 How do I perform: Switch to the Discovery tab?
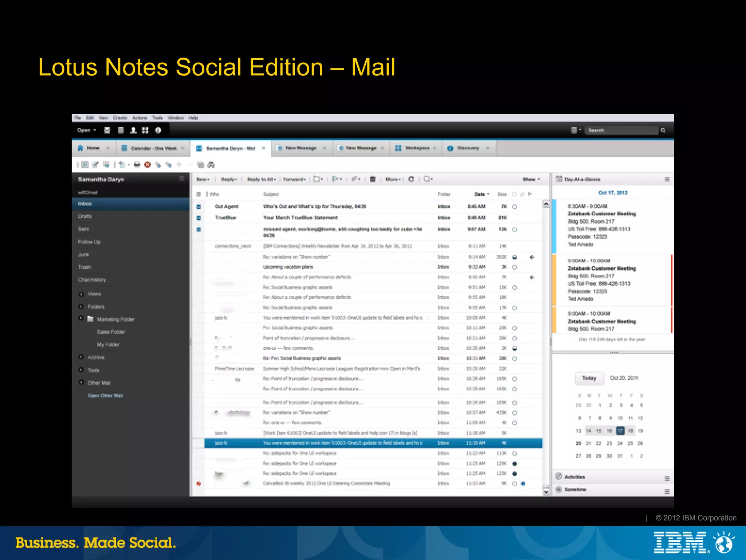tap(469, 148)
